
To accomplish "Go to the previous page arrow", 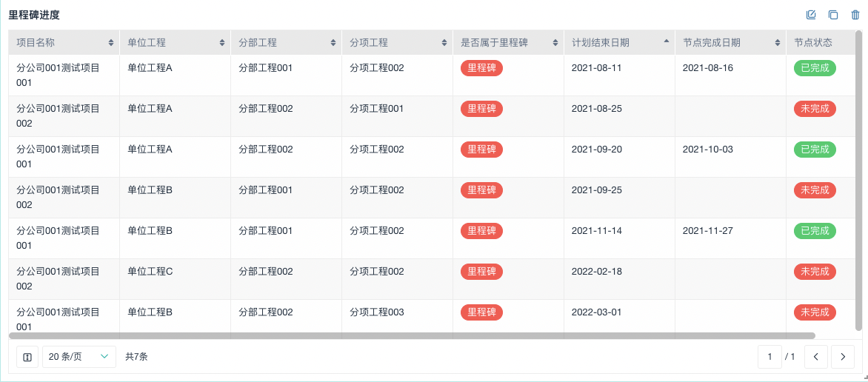I will [815, 357].
